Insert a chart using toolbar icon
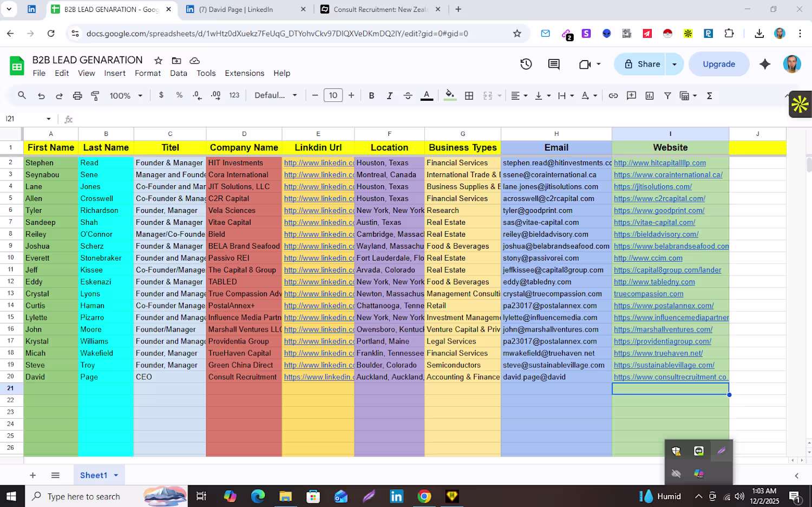 [x=650, y=96]
